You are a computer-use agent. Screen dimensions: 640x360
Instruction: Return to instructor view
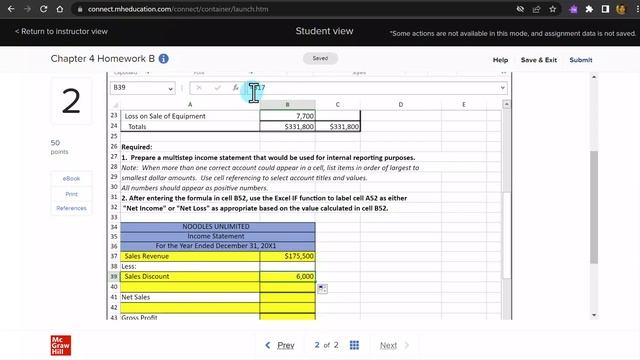(x=61, y=31)
